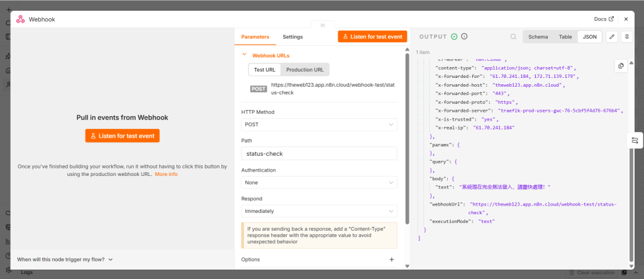Click the "x-forwarded-for" JSON key
Screen dimensions: 644x279
(460, 76)
